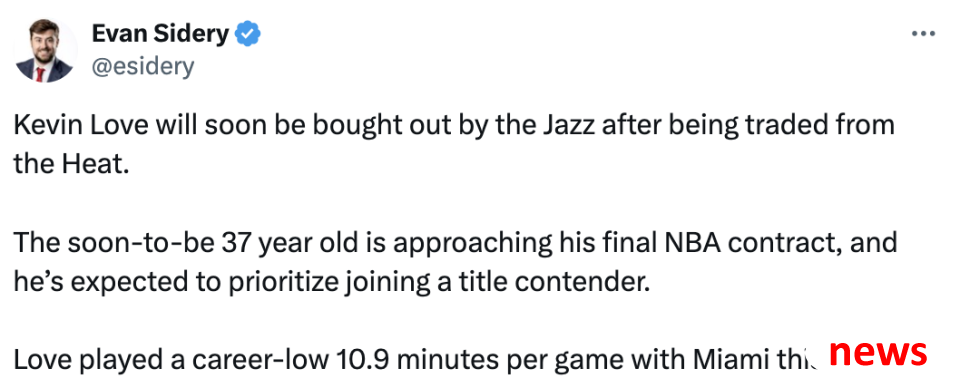This screenshot has height=388, width=960.
Task: Click the line starting Love played a career-low
Action: click(x=416, y=361)
